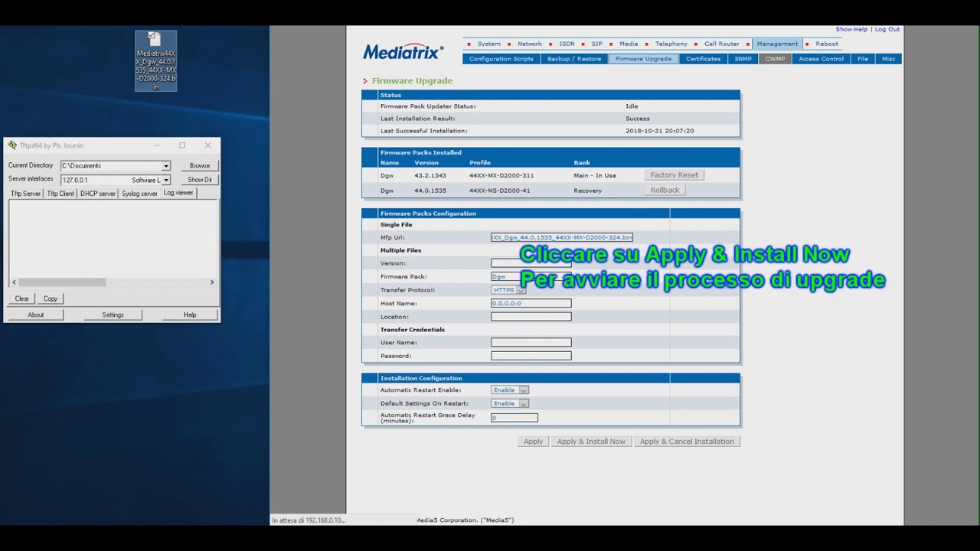Open the Call Router menu
Viewport: 980px width, 551px height.
722,44
